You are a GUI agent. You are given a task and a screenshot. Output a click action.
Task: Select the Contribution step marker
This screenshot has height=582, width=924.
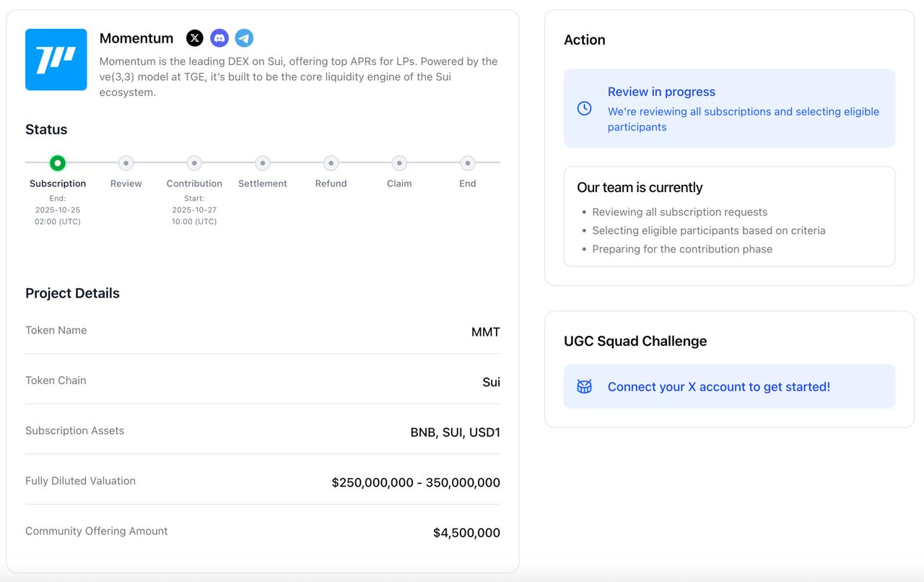pyautogui.click(x=194, y=163)
